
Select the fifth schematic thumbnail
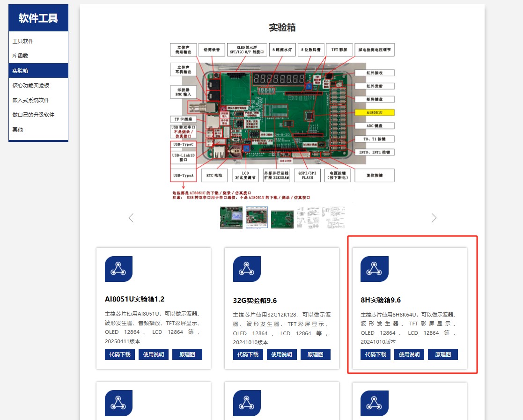pos(333,218)
